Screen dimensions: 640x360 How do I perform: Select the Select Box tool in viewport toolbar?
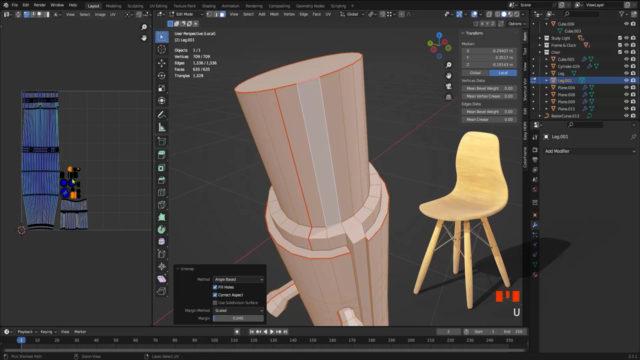162,37
